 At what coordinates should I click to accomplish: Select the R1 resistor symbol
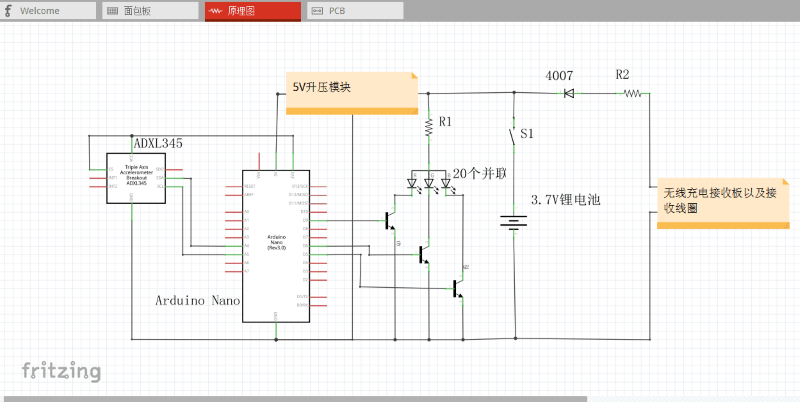(x=428, y=125)
